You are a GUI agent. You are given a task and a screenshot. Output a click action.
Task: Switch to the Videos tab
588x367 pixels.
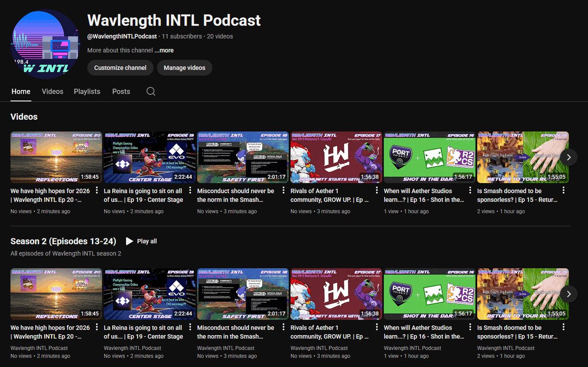[52, 91]
